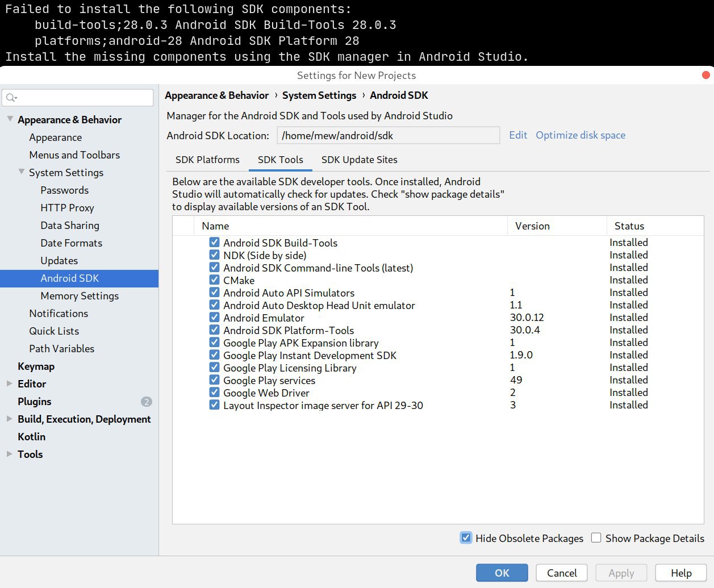This screenshot has height=588, width=714.
Task: Uncheck Google Play Licensing Library checkbox
Action: 214,368
